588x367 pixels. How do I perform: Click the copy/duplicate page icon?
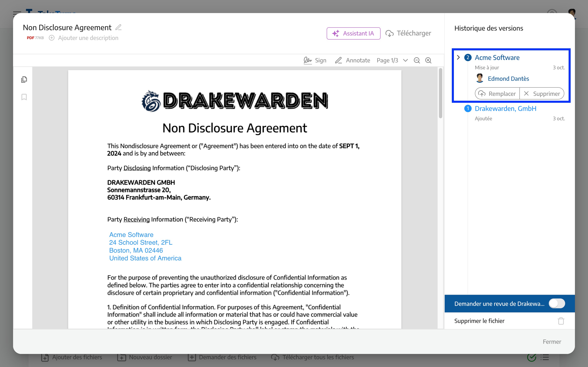[x=24, y=79]
